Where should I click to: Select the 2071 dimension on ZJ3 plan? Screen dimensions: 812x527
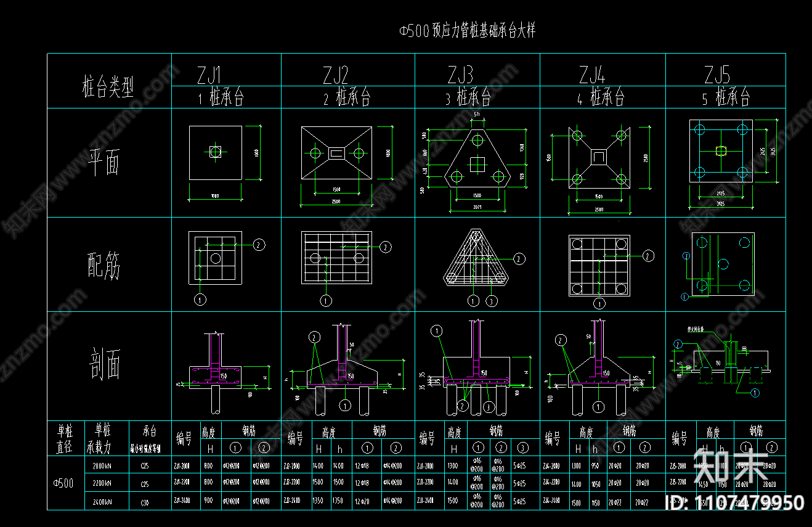pyautogui.click(x=477, y=209)
